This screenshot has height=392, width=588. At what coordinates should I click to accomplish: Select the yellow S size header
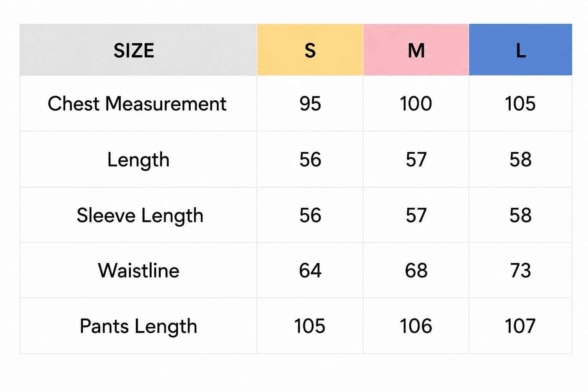[310, 50]
